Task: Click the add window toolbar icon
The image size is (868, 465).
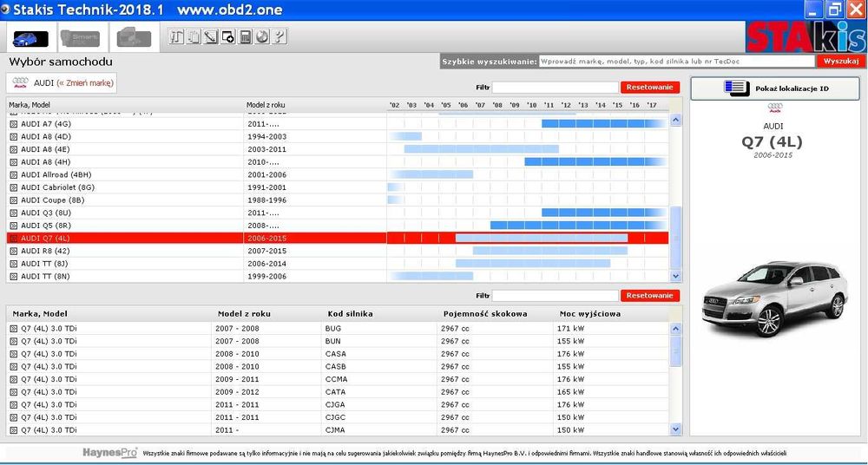Action: pos(228,37)
